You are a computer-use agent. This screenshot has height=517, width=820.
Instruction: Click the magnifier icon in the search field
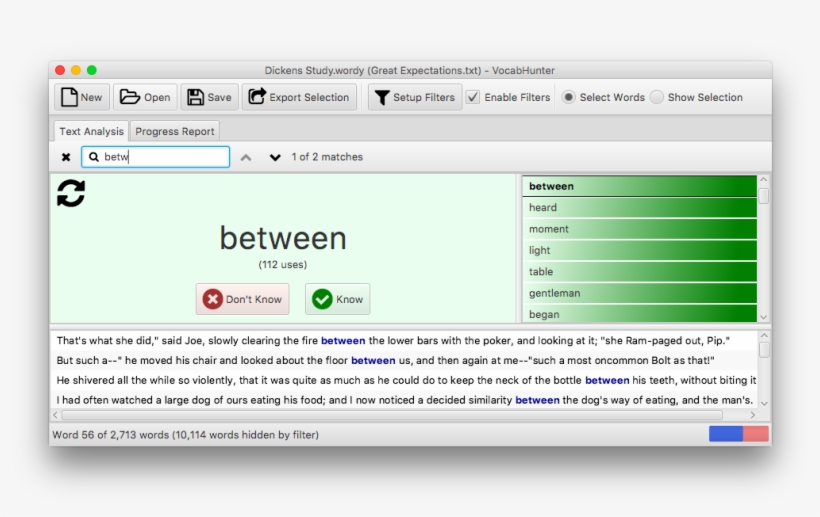click(x=94, y=157)
